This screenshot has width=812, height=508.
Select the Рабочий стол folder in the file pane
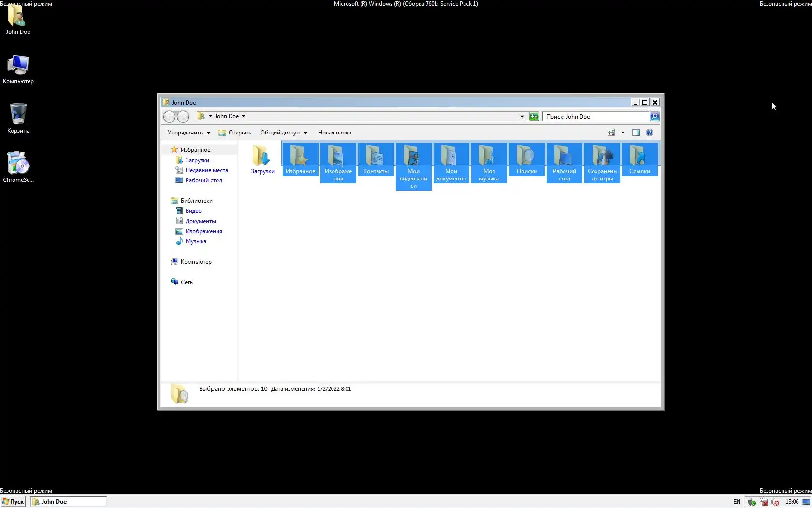click(564, 163)
